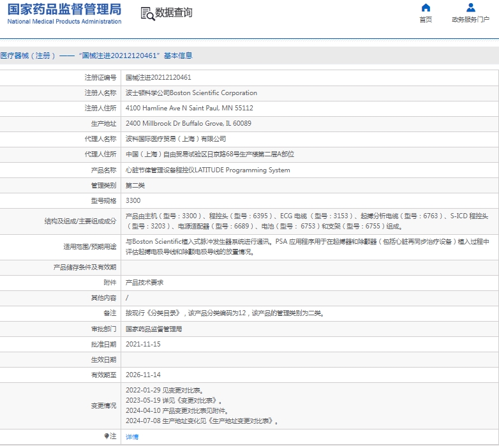Select change entry dated 2023-05-19
This screenshot has width=499, height=448.
pos(174,401)
